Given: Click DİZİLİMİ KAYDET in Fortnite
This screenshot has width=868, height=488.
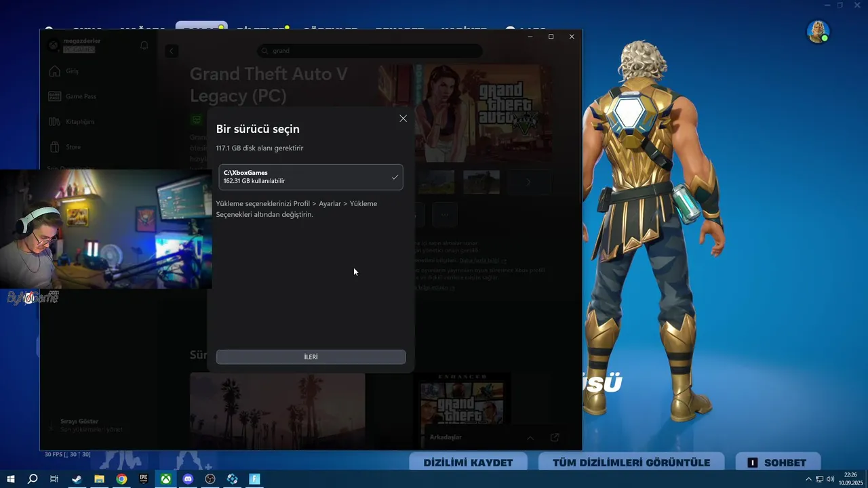Looking at the screenshot, I should point(468,462).
